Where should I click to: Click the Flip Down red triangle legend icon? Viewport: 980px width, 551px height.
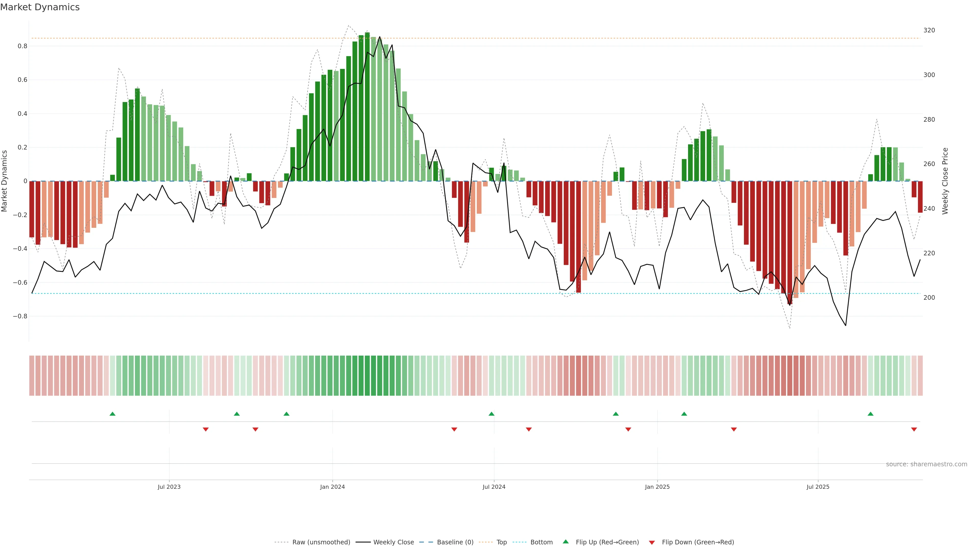point(652,542)
